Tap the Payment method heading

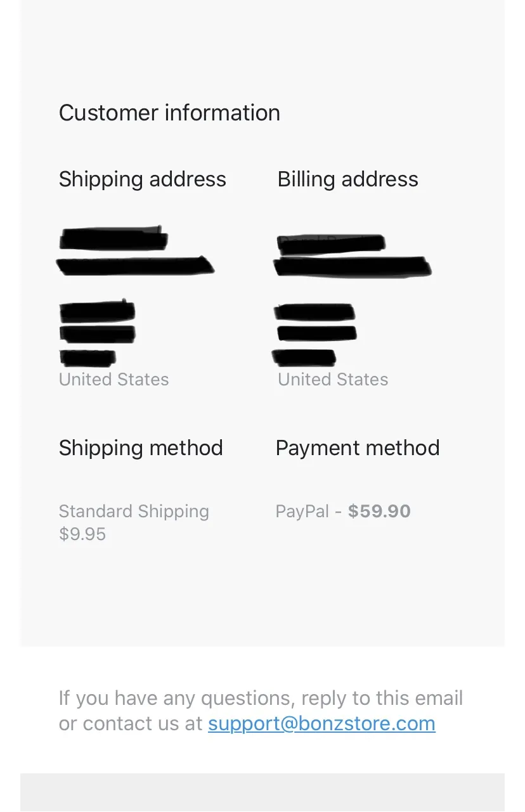pyautogui.click(x=358, y=448)
